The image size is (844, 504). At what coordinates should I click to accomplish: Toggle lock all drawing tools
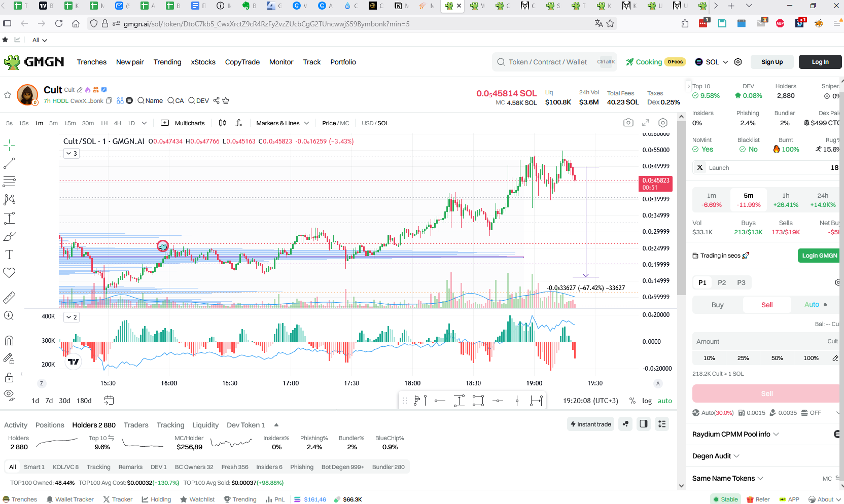click(9, 377)
